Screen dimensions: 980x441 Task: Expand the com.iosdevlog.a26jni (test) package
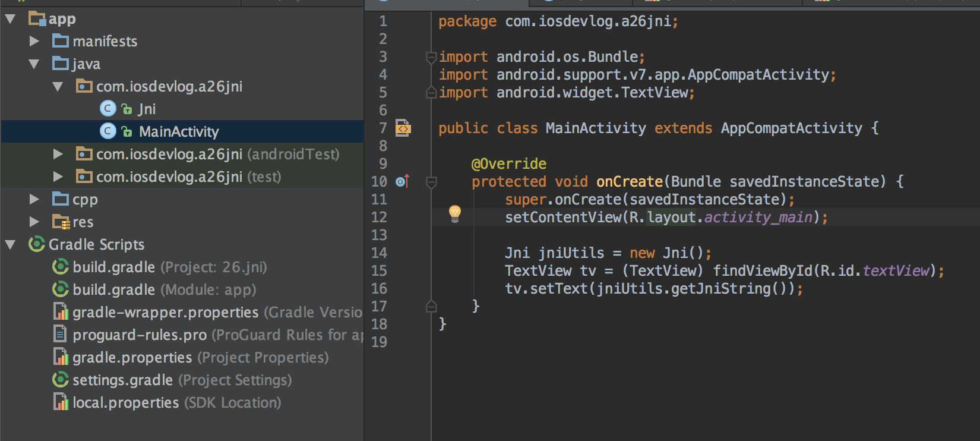[x=58, y=177]
